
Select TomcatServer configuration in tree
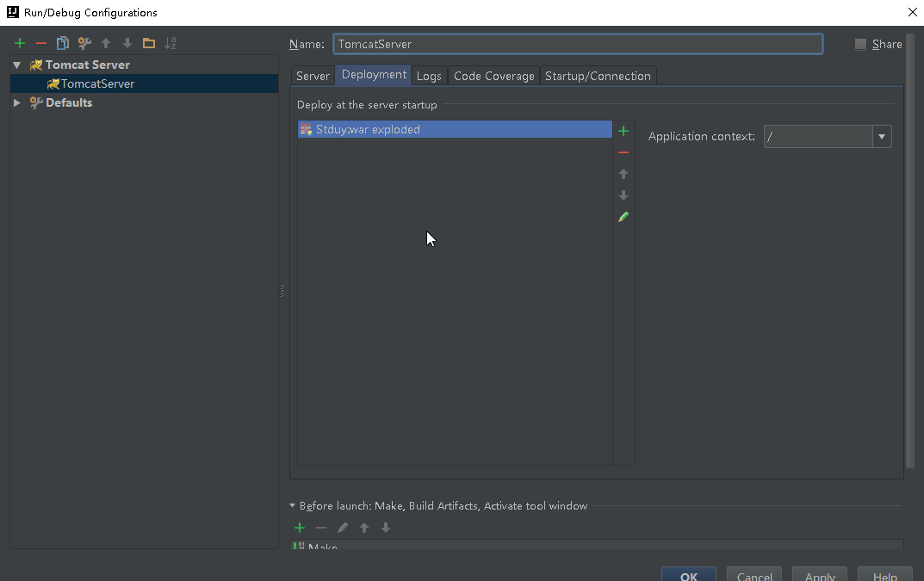click(x=144, y=83)
